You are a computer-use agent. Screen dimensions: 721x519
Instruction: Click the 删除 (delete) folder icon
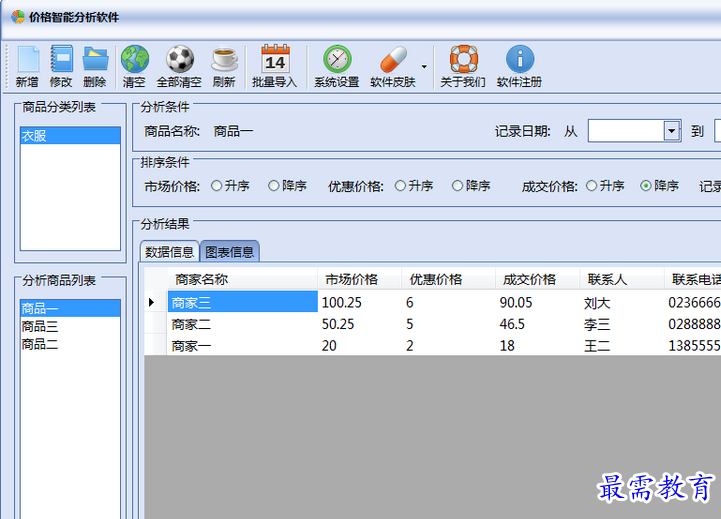(x=95, y=59)
